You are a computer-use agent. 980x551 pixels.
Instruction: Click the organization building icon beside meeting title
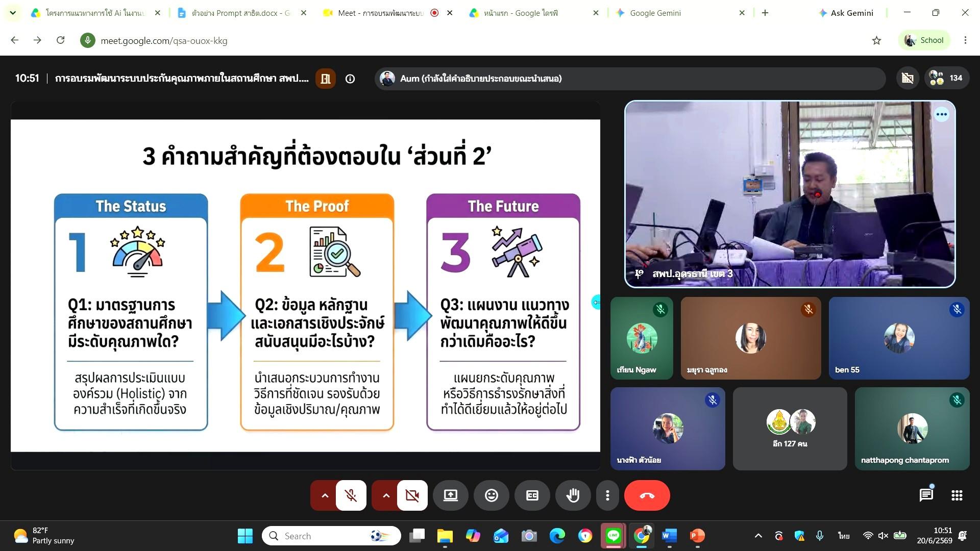(326, 79)
